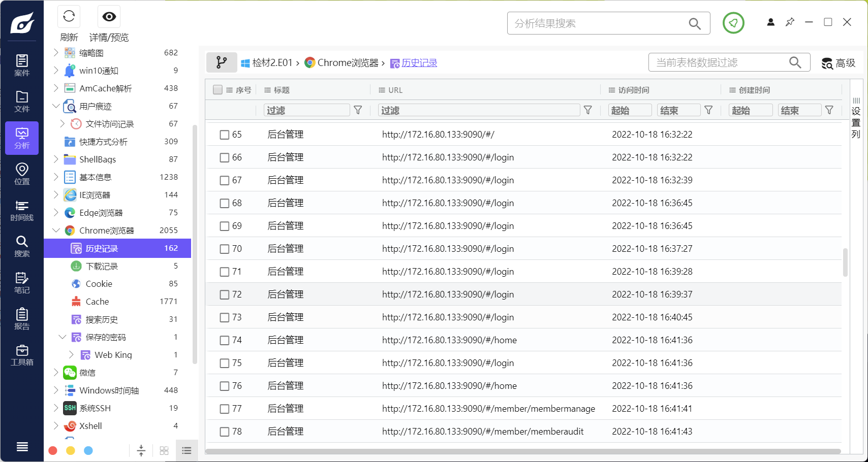Toggle the 详情/预览 eye icon
This screenshot has height=462, width=868.
(x=109, y=17)
